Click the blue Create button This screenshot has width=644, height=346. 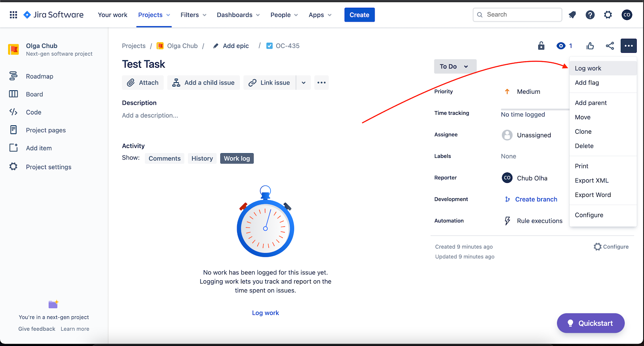(359, 15)
